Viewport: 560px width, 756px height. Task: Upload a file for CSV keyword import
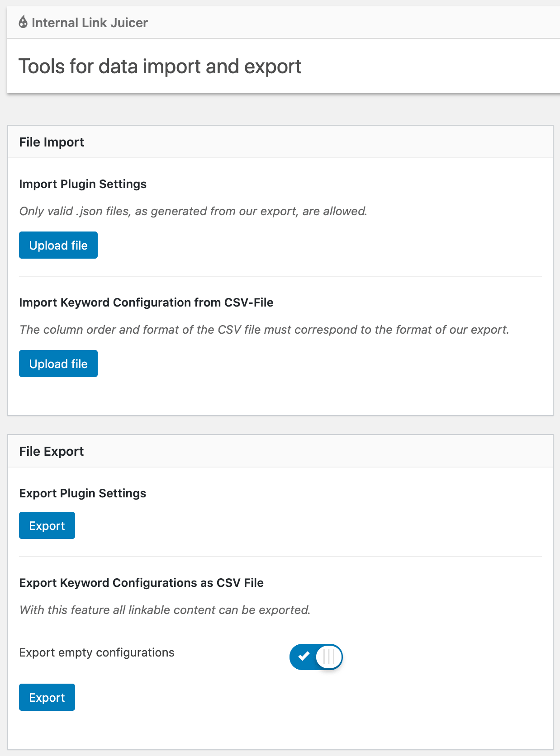tap(58, 364)
